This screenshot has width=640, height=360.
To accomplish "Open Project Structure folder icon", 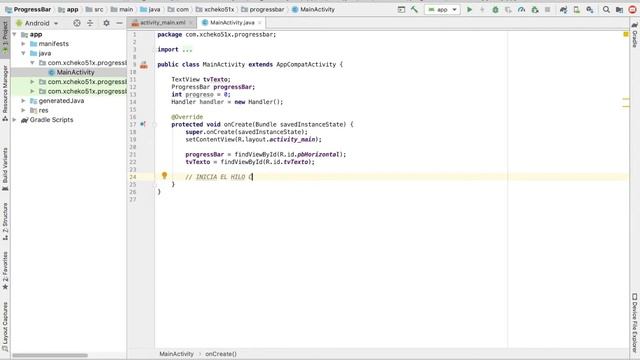I will (x=619, y=9).
